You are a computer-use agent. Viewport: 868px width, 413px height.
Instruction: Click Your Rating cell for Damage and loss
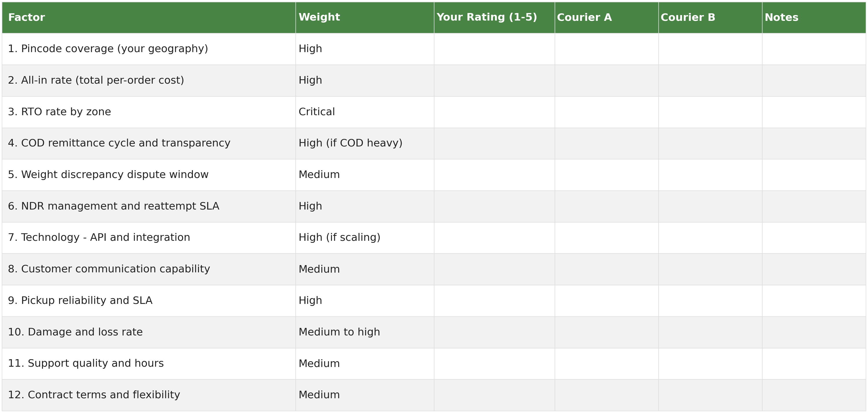tap(494, 332)
